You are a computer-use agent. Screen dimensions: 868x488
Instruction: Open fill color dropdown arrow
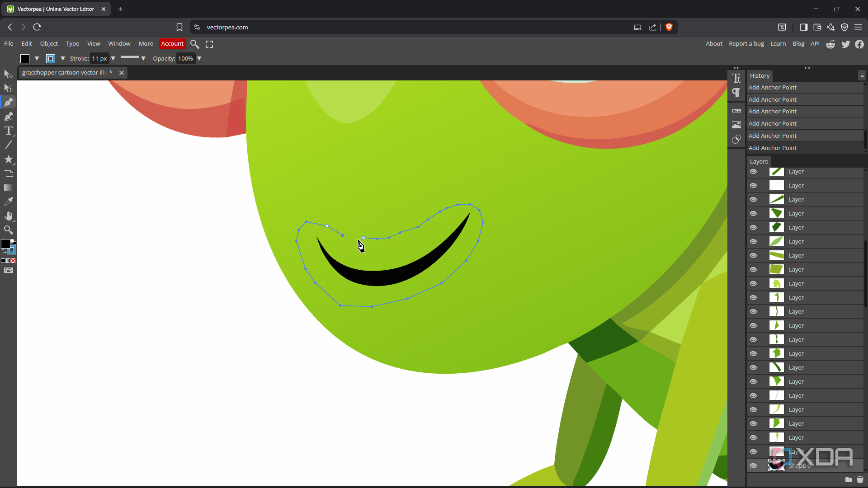[37, 59]
